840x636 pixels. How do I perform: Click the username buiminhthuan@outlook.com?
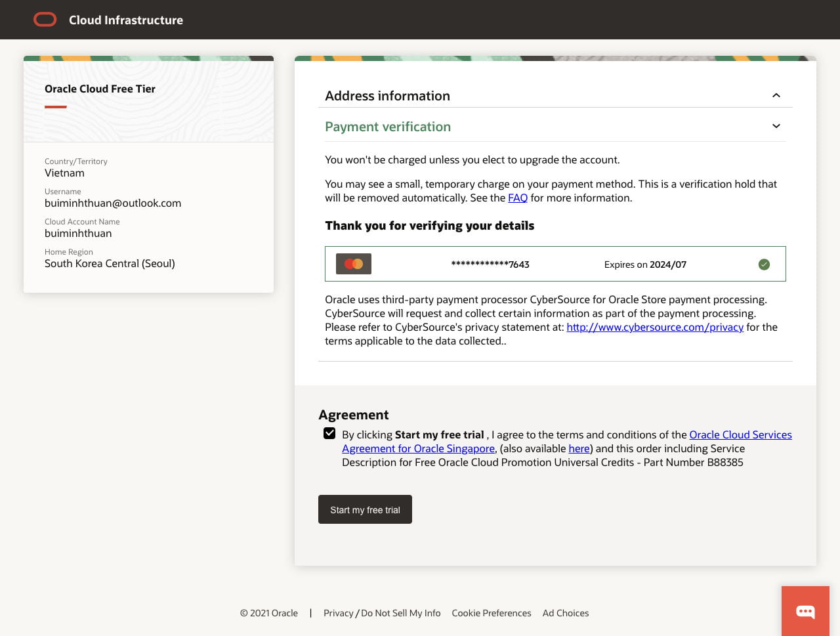113,203
